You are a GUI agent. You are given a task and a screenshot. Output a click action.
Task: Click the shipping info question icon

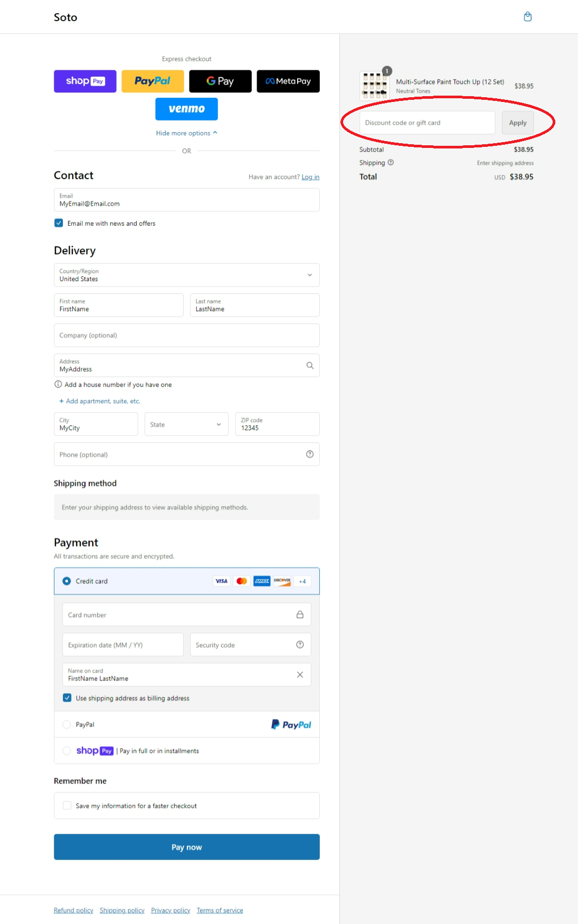391,163
